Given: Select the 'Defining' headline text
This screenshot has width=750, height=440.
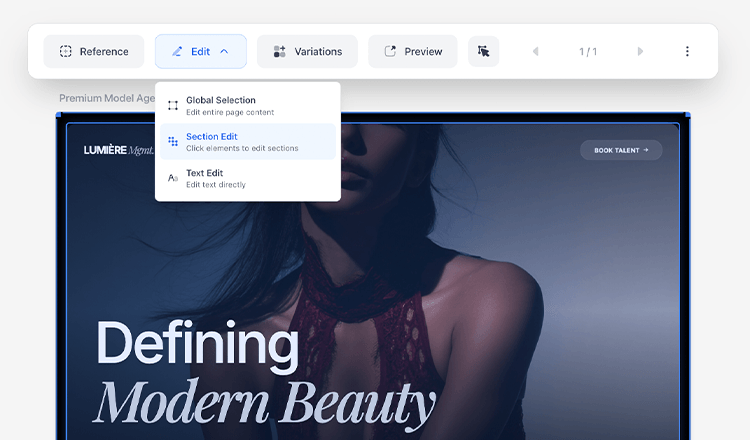Looking at the screenshot, I should [197, 345].
